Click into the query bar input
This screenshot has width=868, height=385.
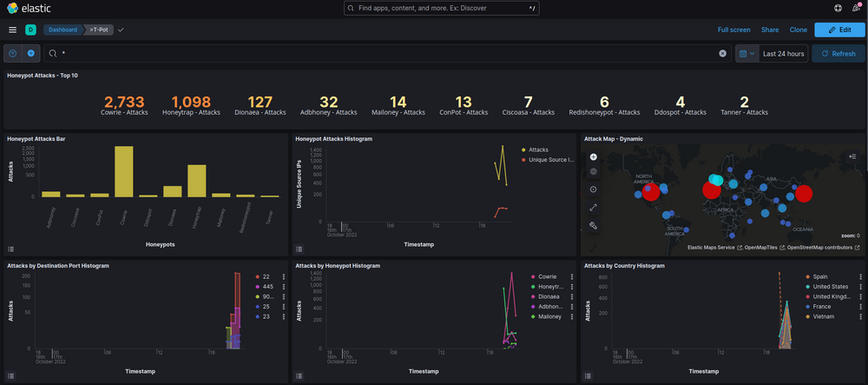click(387, 54)
